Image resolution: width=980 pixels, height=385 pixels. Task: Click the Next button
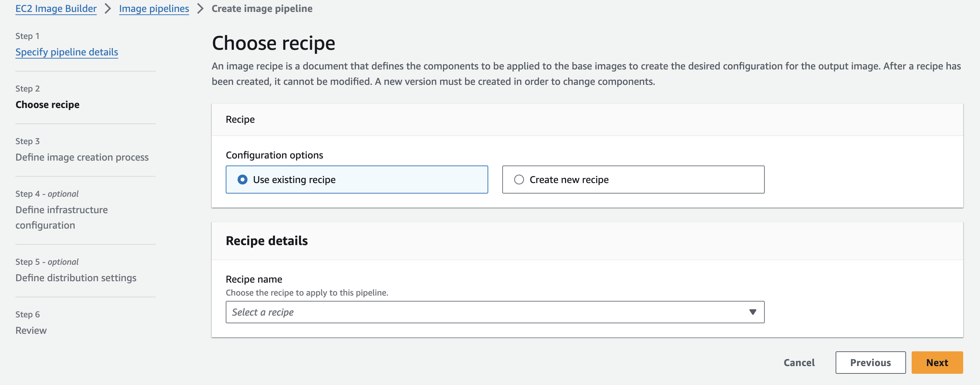[x=937, y=363]
